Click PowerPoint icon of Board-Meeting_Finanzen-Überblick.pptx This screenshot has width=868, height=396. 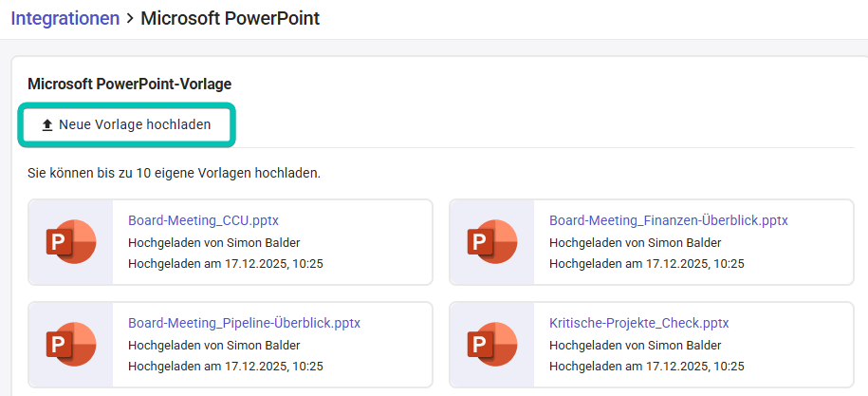tap(492, 242)
